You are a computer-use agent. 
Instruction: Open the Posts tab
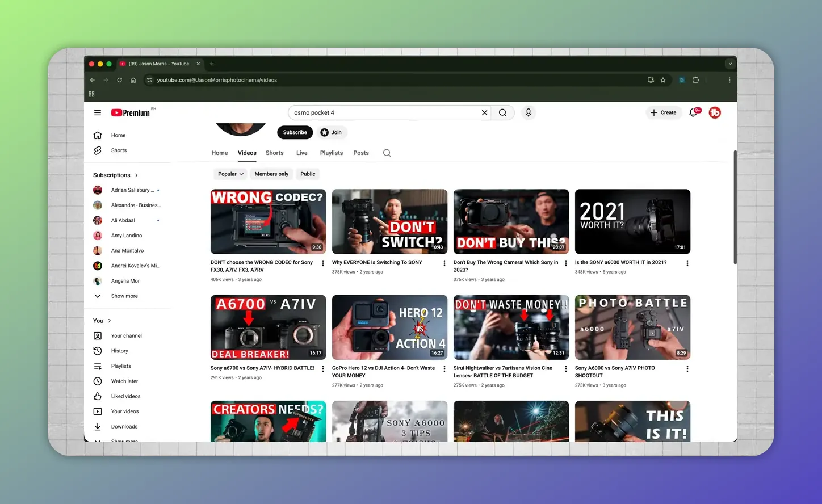[x=361, y=153]
